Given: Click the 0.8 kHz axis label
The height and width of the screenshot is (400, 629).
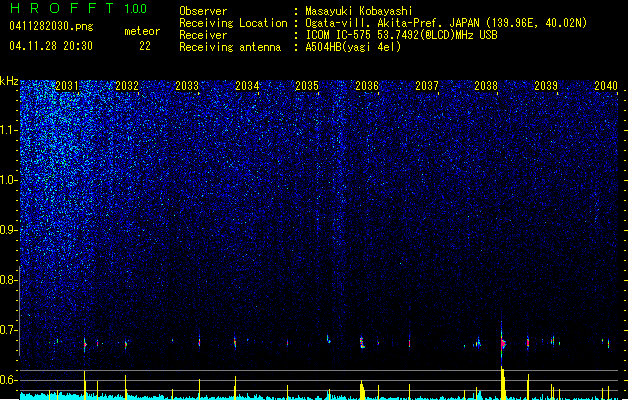Looking at the screenshot, I should click(x=8, y=280).
